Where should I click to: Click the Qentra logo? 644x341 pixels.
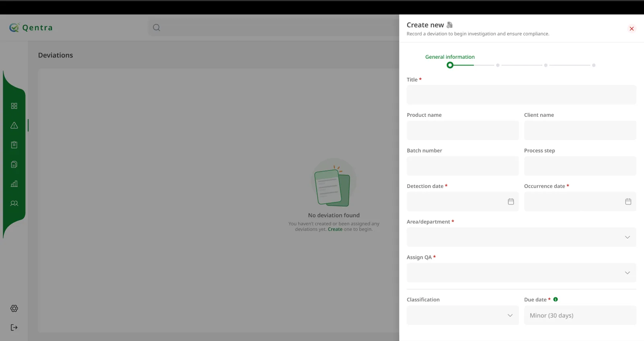click(x=31, y=27)
